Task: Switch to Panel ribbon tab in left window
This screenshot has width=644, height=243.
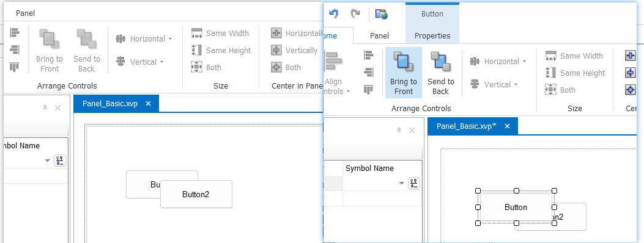Action: (26, 13)
